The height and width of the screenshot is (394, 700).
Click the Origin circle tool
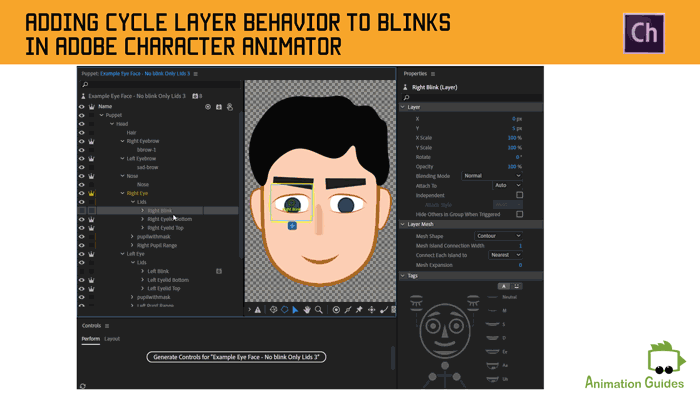[336, 310]
